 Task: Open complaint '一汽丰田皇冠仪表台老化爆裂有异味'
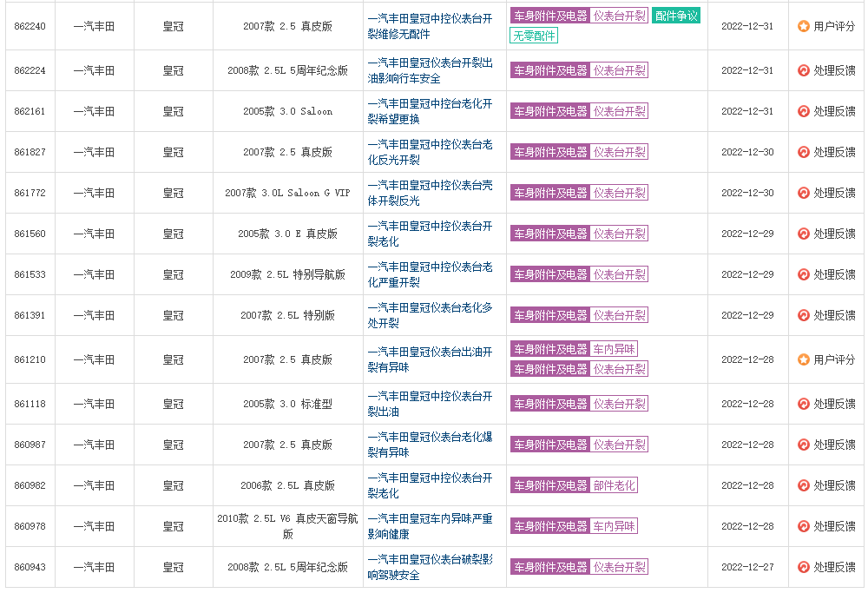(x=430, y=445)
